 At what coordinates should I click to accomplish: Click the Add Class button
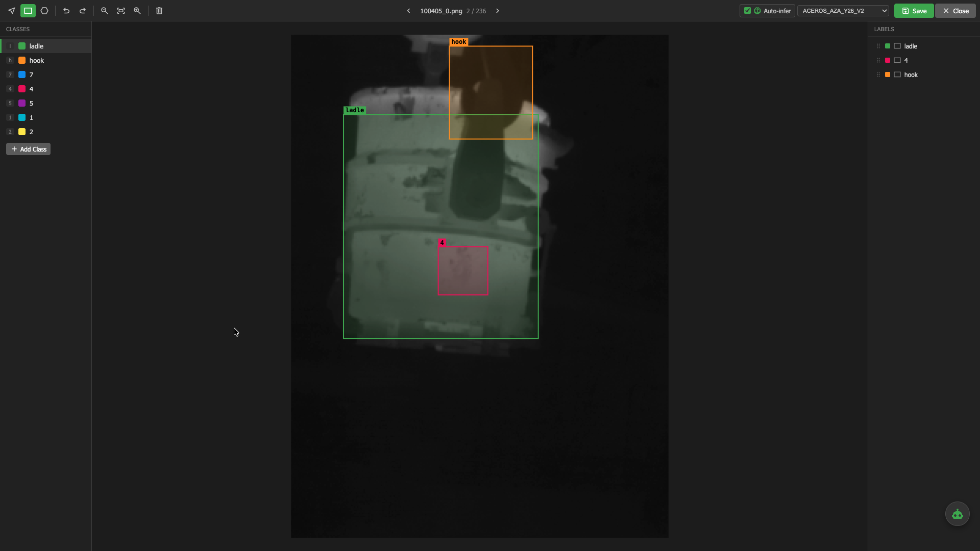(28, 149)
